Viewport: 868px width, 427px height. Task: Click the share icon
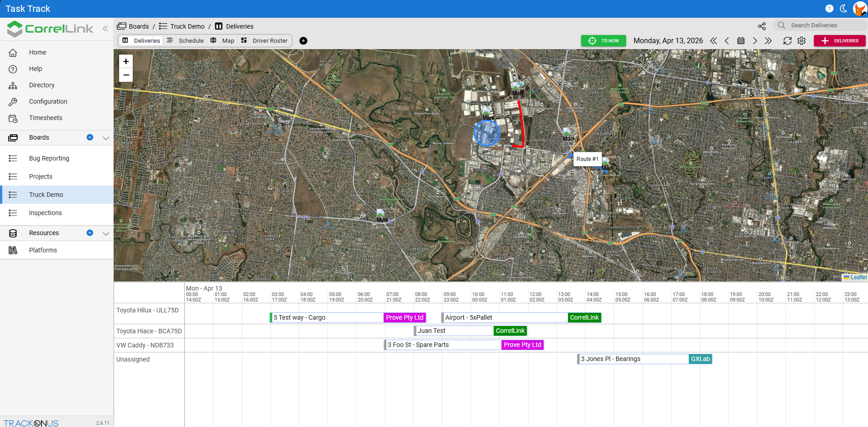click(762, 26)
